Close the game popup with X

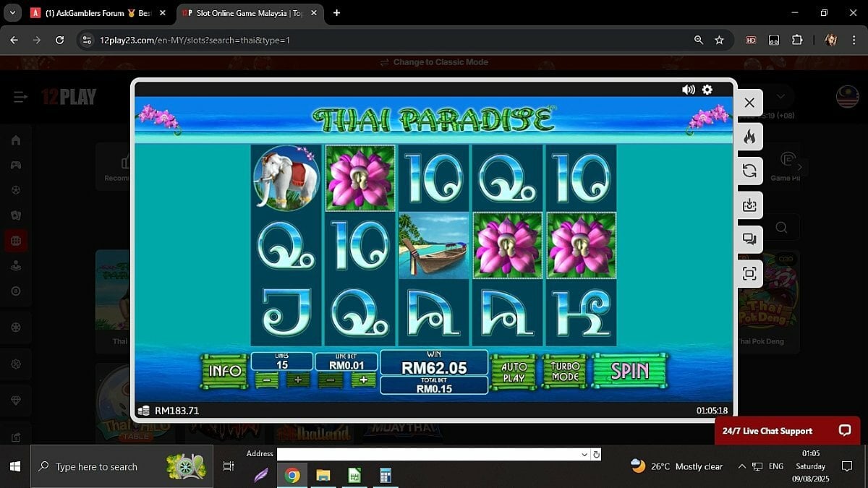749,103
